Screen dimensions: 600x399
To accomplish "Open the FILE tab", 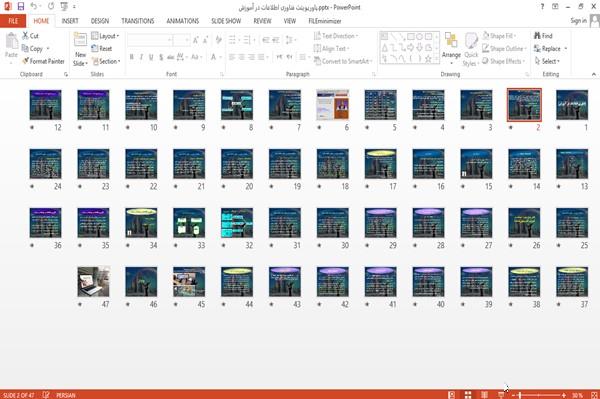I will coord(13,21).
